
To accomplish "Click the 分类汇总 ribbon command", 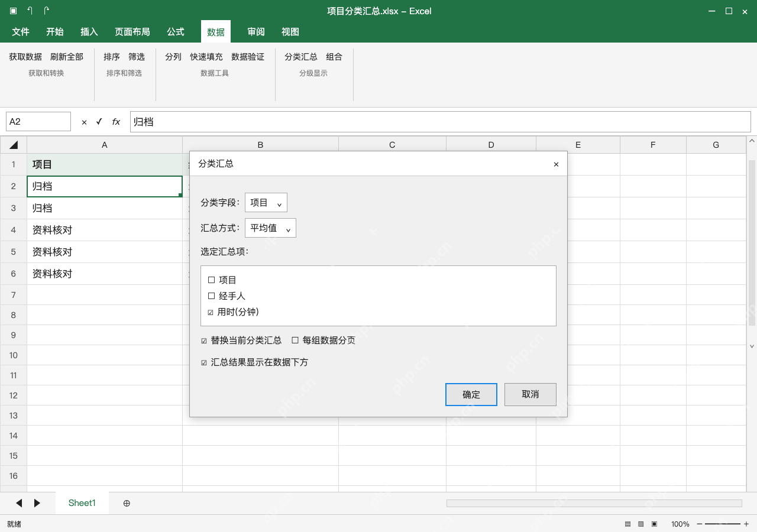I will click(x=301, y=57).
